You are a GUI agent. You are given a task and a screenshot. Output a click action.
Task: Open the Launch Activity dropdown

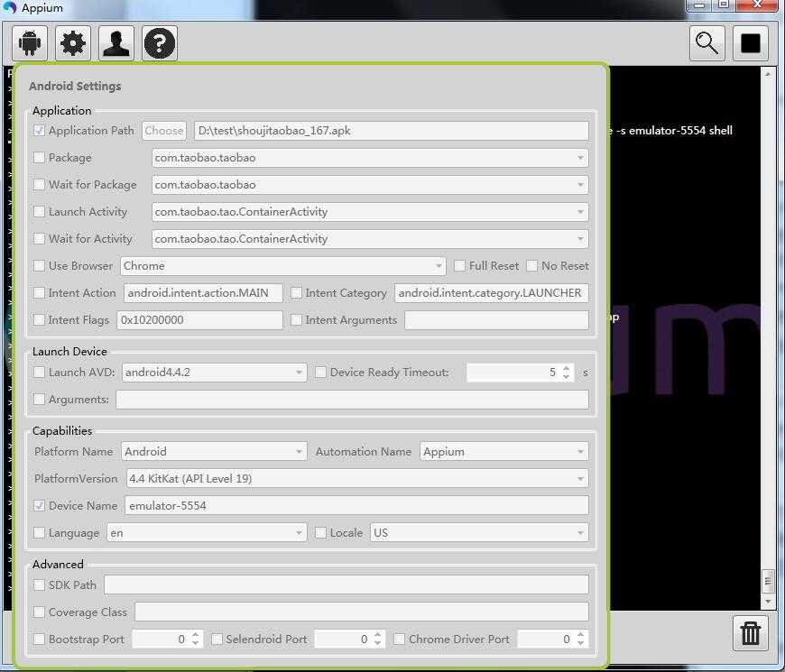580,212
